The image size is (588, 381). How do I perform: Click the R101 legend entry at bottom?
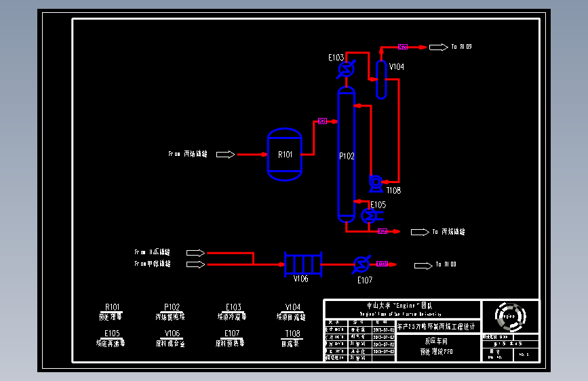click(111, 312)
